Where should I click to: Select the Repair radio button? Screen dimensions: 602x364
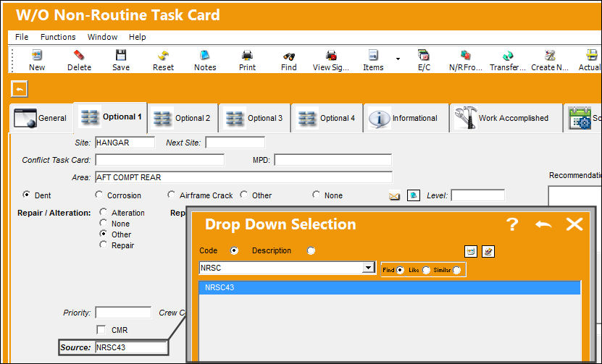pyautogui.click(x=103, y=245)
